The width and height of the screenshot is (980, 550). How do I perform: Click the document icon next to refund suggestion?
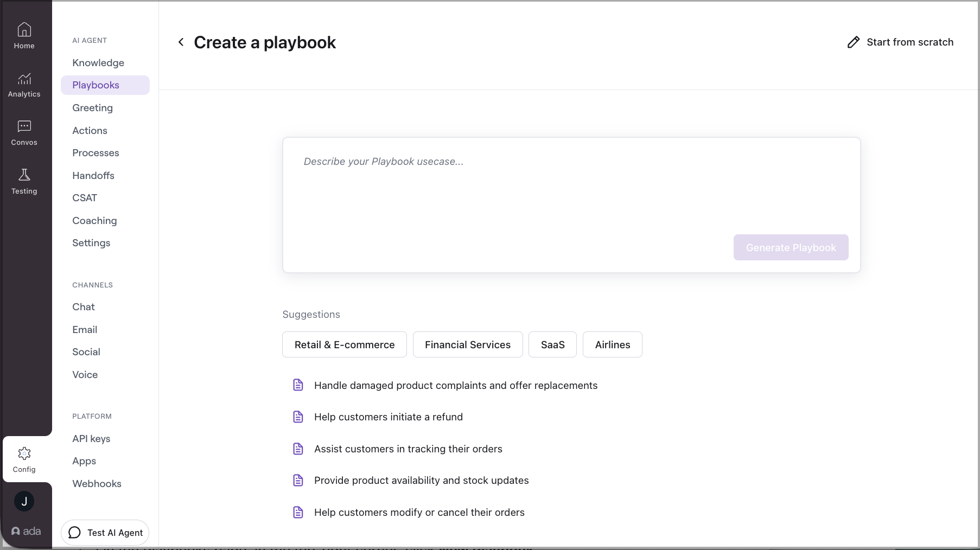click(298, 417)
